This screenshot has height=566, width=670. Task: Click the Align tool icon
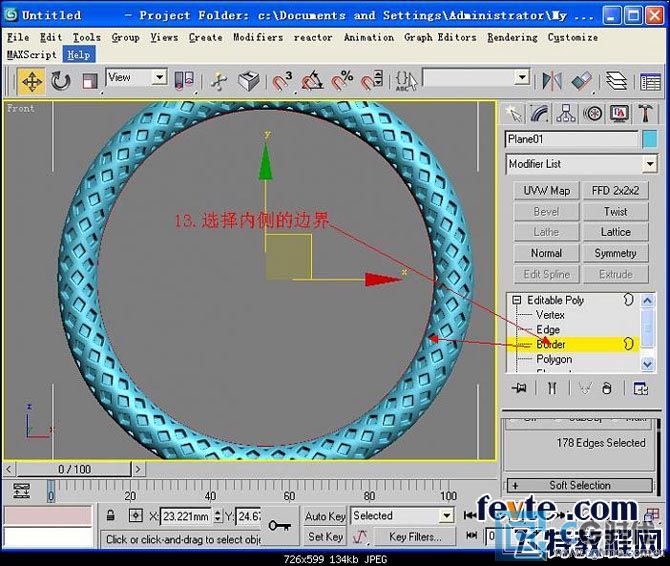[x=582, y=81]
